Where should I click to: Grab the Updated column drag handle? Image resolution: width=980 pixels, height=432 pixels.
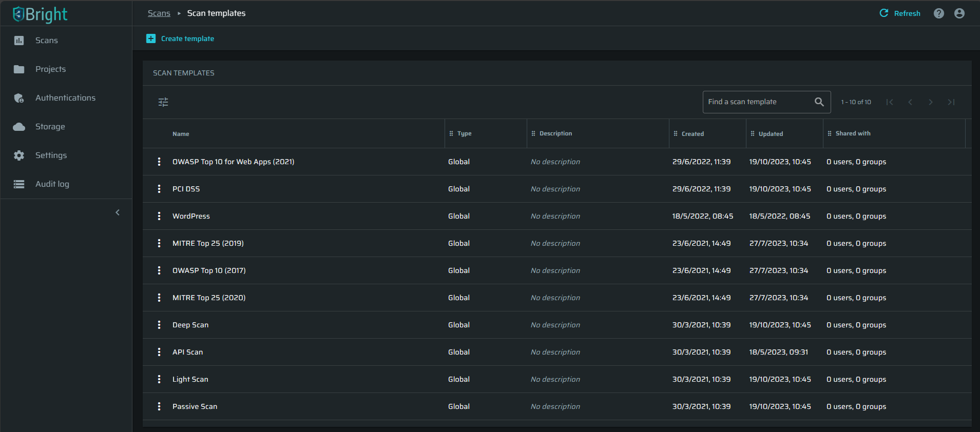(x=753, y=133)
